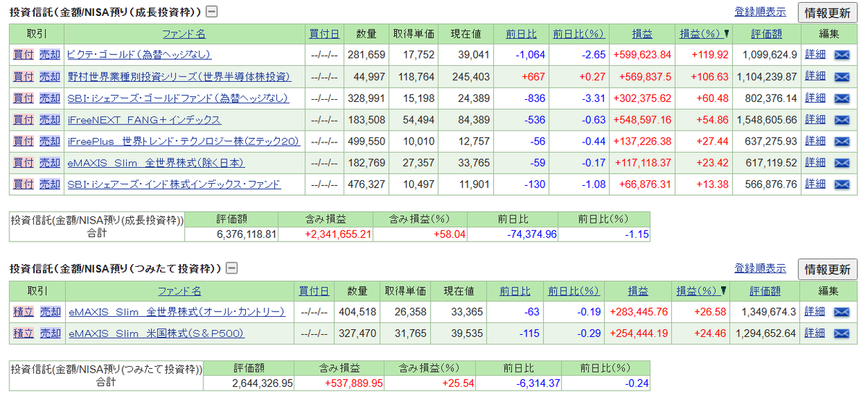Sort 成長投資枠 table by ファンド名
Screen dimensions: 868x400
(x=184, y=34)
